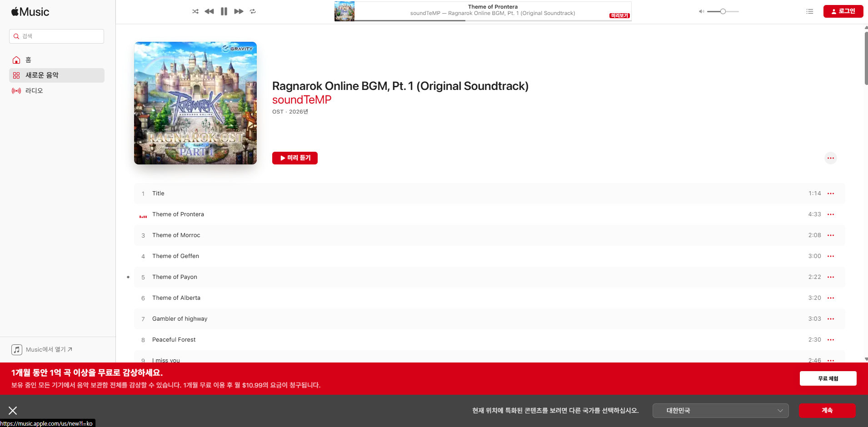Expand the 대한민국 country selector dropdown

pyautogui.click(x=720, y=411)
